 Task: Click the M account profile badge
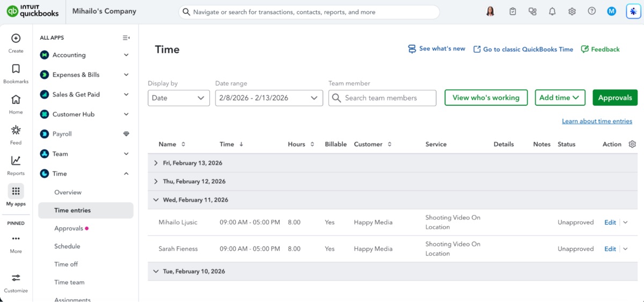(612, 11)
